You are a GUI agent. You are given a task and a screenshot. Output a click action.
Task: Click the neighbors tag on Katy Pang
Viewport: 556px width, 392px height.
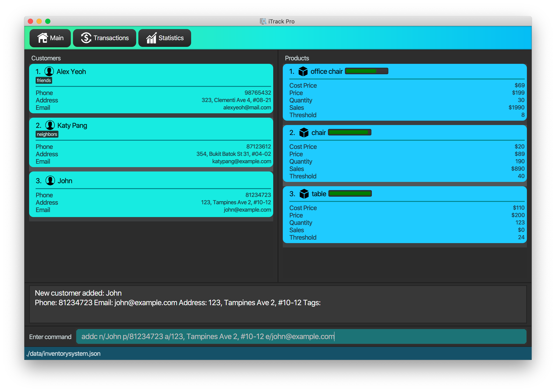point(47,135)
